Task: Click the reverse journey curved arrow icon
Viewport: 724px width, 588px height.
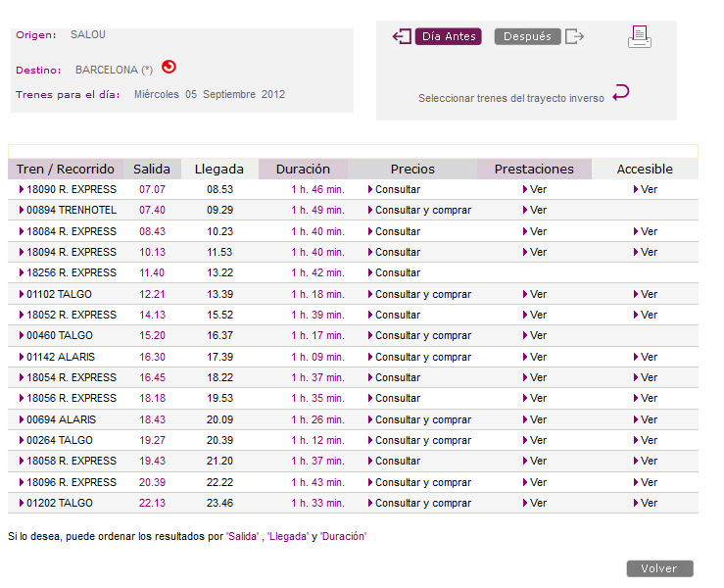Action: click(x=620, y=92)
